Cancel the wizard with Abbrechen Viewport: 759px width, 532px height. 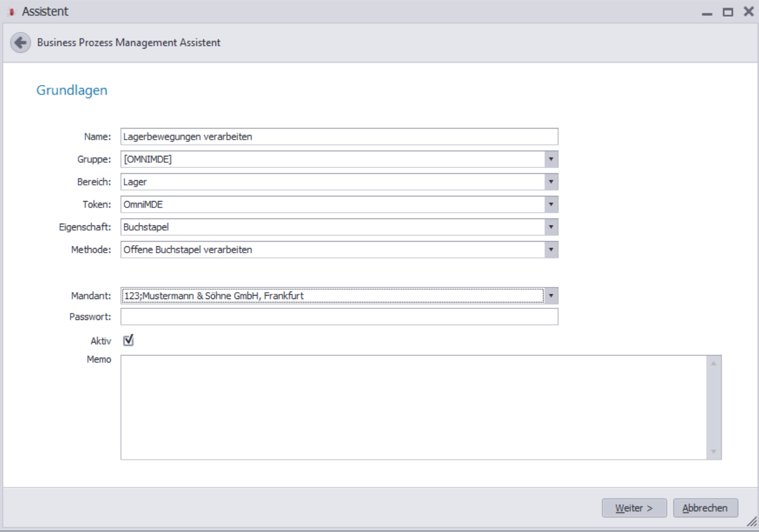[x=706, y=508]
